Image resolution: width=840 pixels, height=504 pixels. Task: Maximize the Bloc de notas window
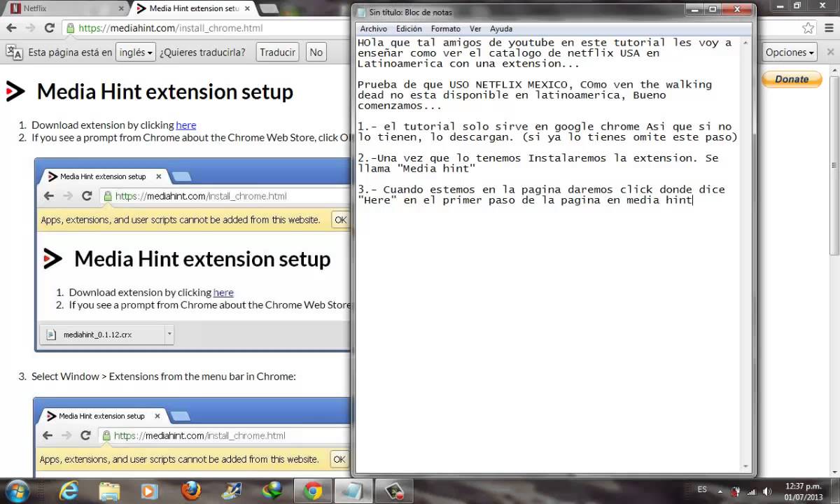click(713, 10)
